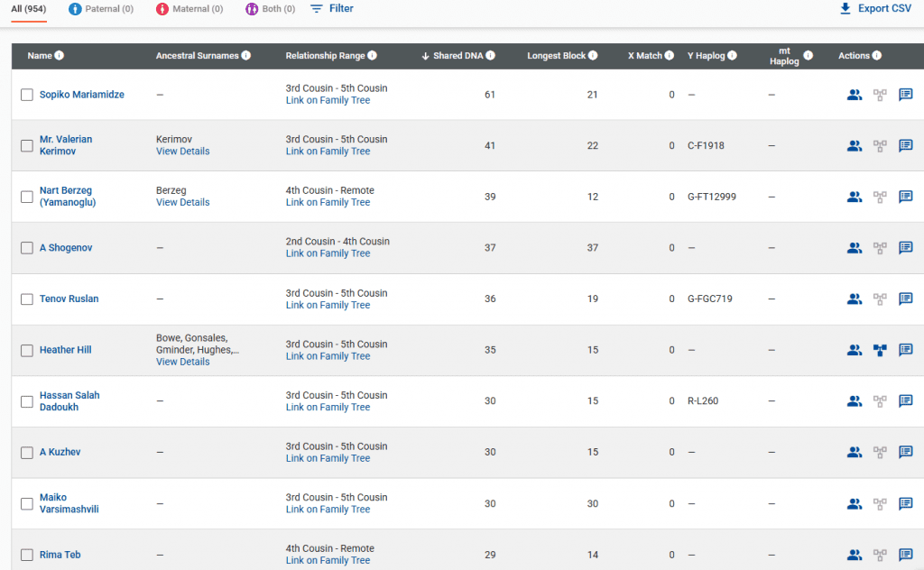Sort by Shared DNA column
Image resolution: width=924 pixels, height=570 pixels.
click(457, 55)
